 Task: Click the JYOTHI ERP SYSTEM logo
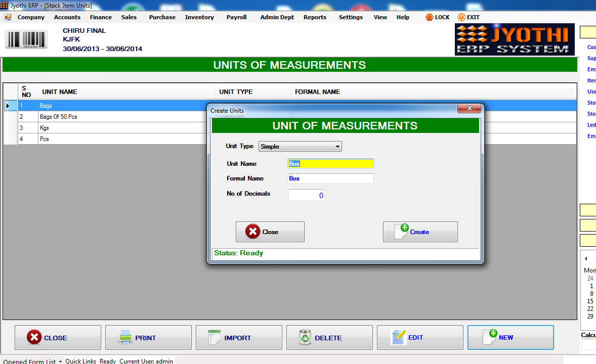coord(514,39)
